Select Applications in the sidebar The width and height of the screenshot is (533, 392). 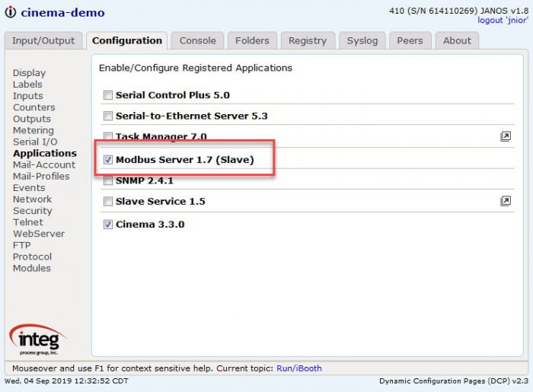coord(45,153)
